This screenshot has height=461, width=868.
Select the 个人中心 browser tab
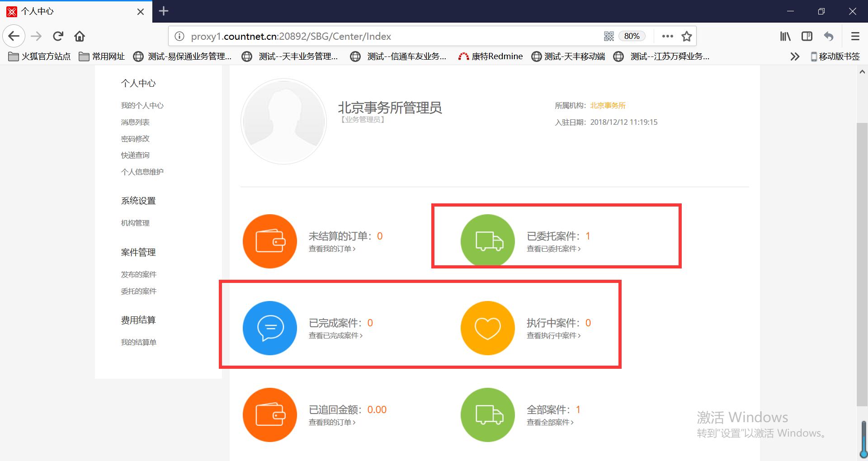click(76, 11)
